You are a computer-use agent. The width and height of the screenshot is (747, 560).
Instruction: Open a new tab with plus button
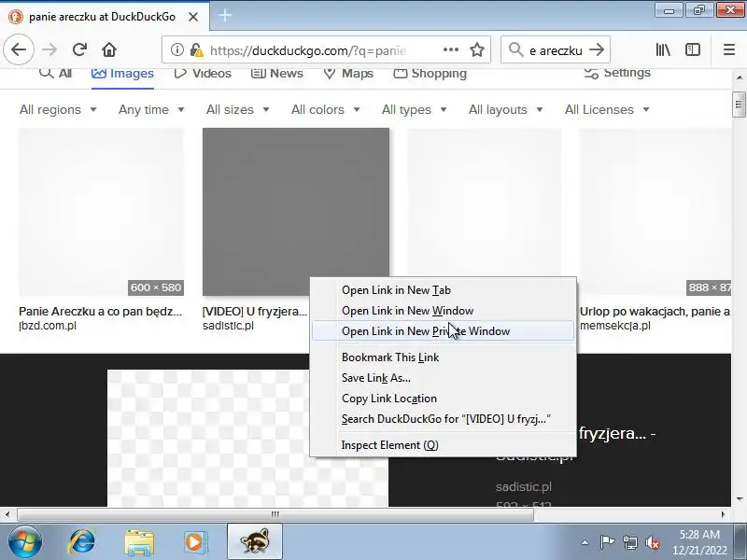(x=225, y=15)
